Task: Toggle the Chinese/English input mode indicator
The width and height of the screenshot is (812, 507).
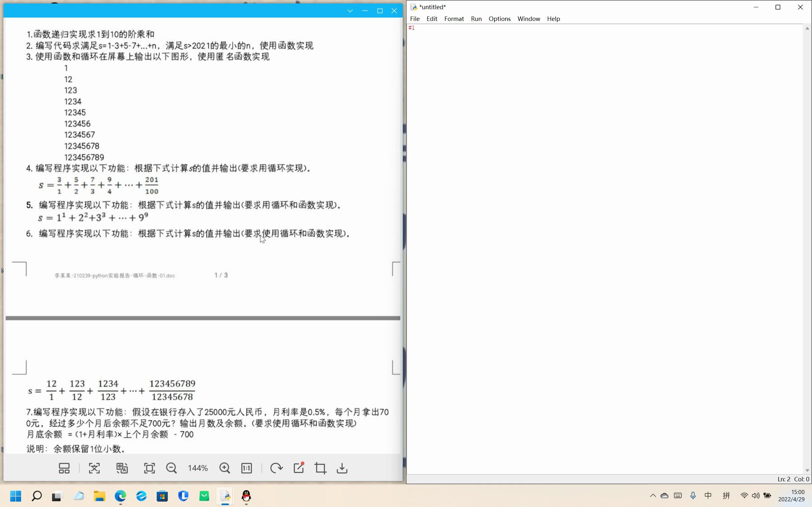Action: click(708, 496)
